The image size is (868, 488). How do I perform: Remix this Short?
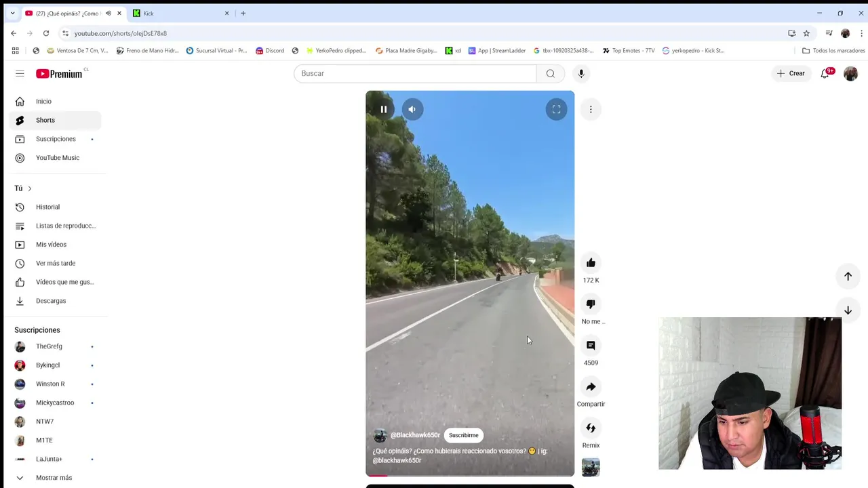pyautogui.click(x=591, y=428)
